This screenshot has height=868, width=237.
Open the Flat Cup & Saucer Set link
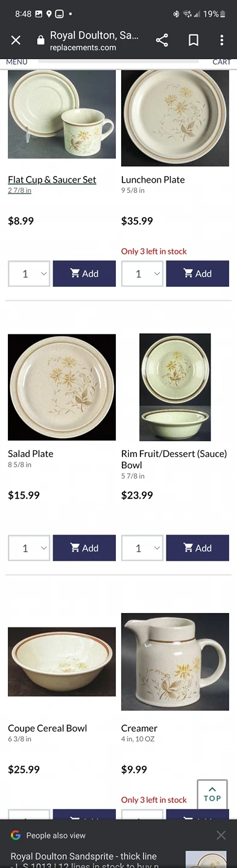click(x=52, y=180)
